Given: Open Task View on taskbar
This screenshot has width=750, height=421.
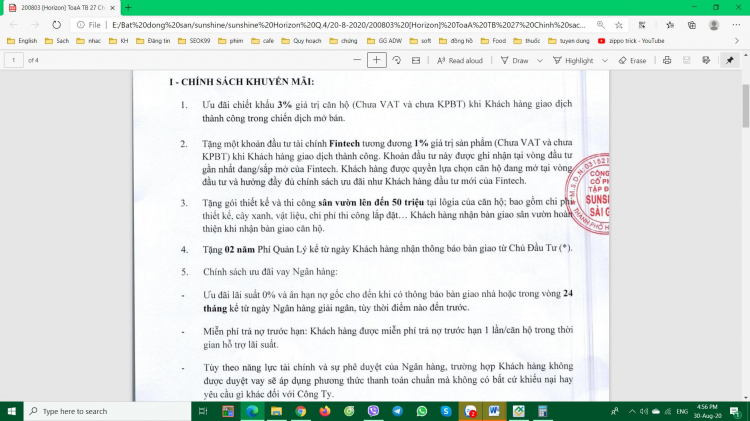Looking at the screenshot, I should click(203, 411).
